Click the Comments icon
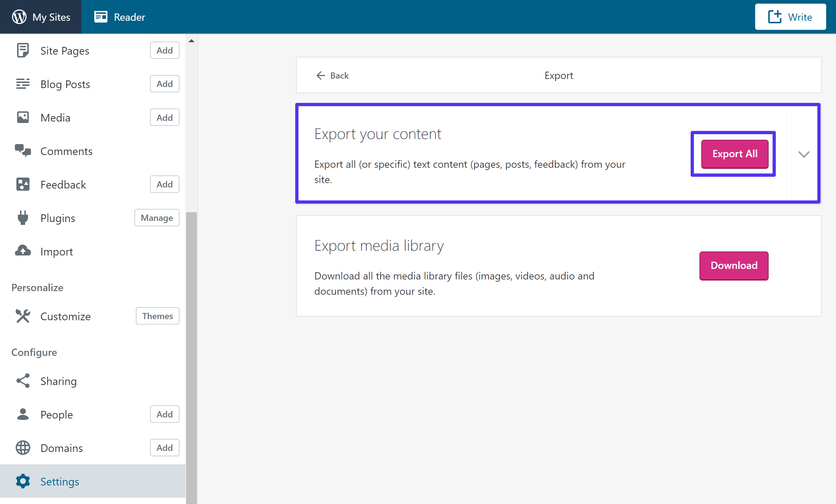Screen dimensions: 836x504 pos(23,151)
